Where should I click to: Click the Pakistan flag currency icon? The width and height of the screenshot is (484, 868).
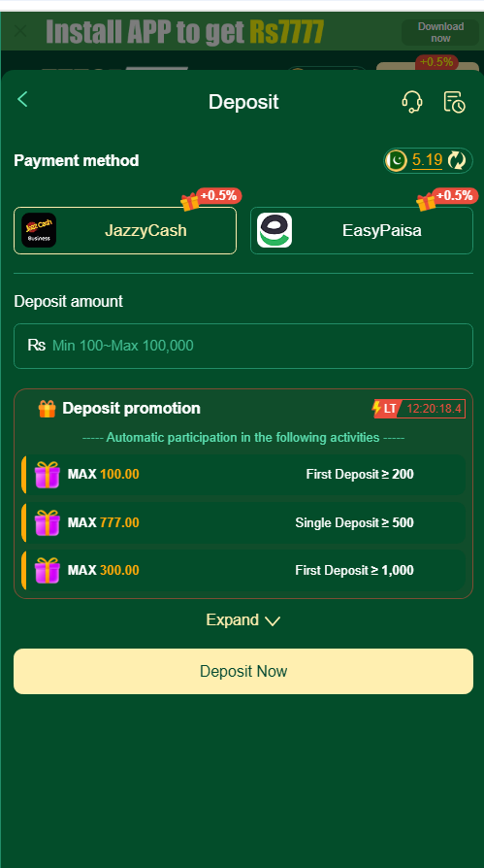pos(397,160)
